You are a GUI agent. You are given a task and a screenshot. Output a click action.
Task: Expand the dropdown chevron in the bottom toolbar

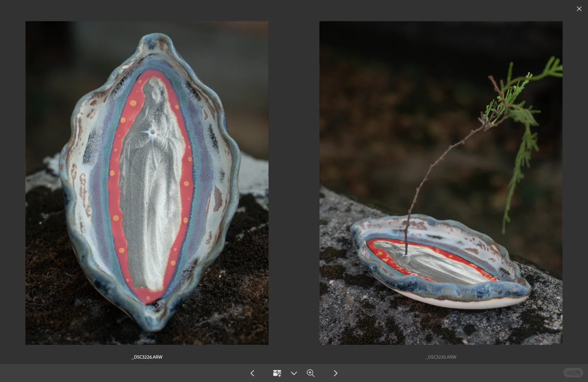coord(294,373)
